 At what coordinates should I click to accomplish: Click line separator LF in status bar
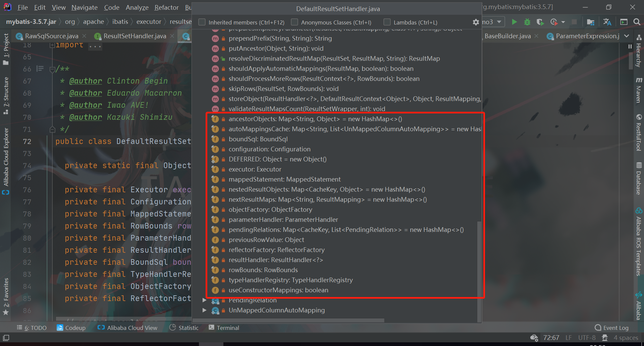point(569,338)
